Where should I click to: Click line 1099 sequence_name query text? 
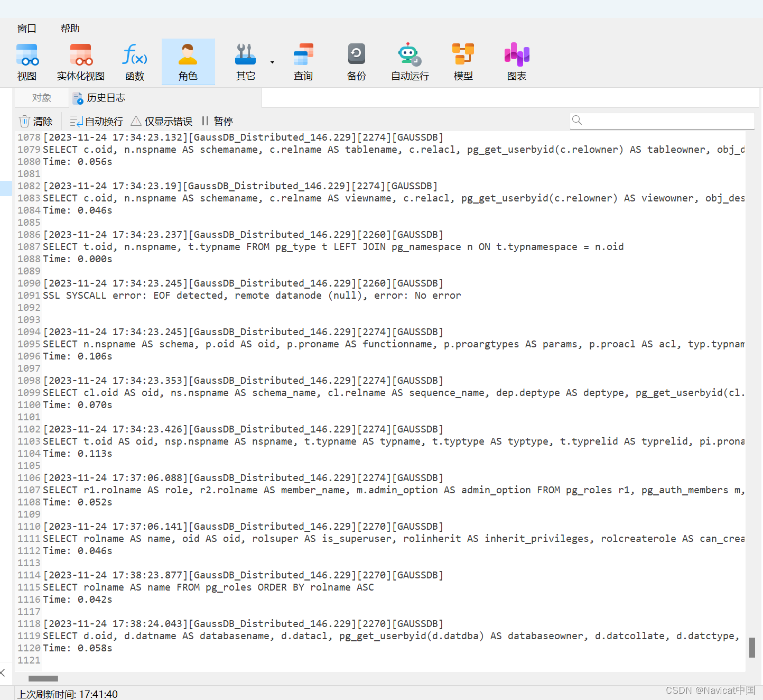[x=394, y=393]
